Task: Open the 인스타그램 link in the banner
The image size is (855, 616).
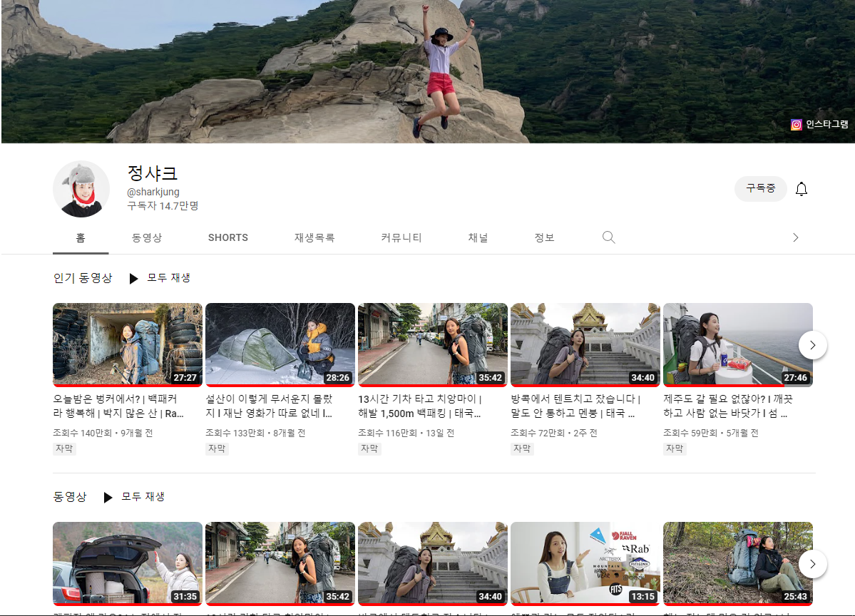Action: pyautogui.click(x=819, y=125)
